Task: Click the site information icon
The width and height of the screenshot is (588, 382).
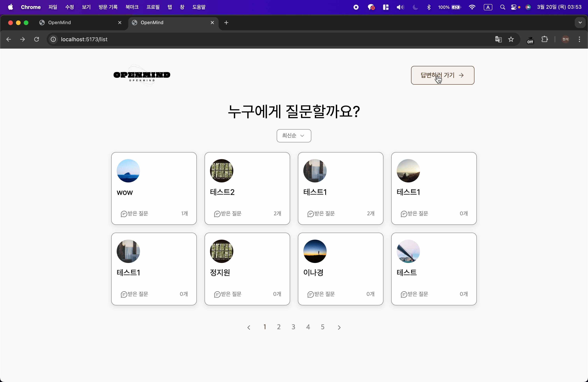Action: point(53,39)
